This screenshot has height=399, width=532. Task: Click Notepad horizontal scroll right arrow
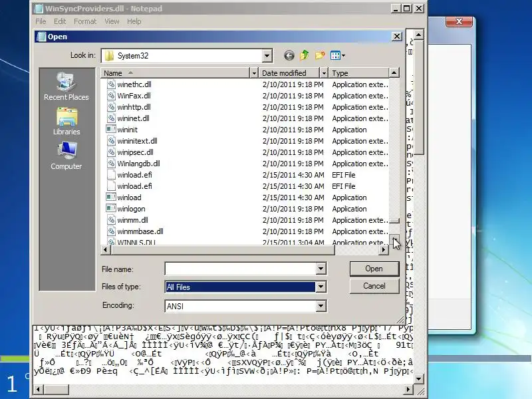point(408,389)
